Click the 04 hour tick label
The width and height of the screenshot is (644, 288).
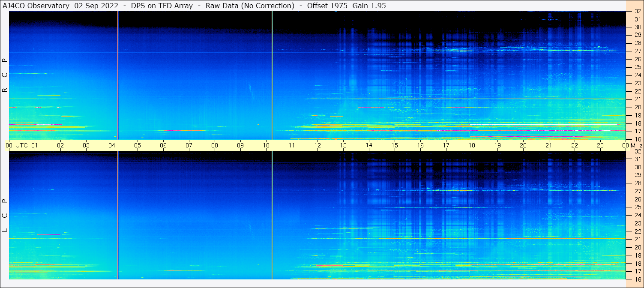coord(112,145)
